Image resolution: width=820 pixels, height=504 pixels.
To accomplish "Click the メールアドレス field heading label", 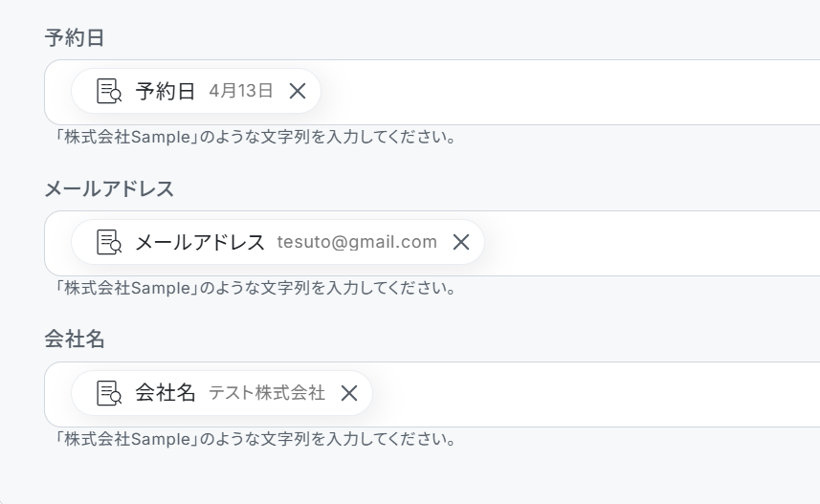I will coord(109,189).
